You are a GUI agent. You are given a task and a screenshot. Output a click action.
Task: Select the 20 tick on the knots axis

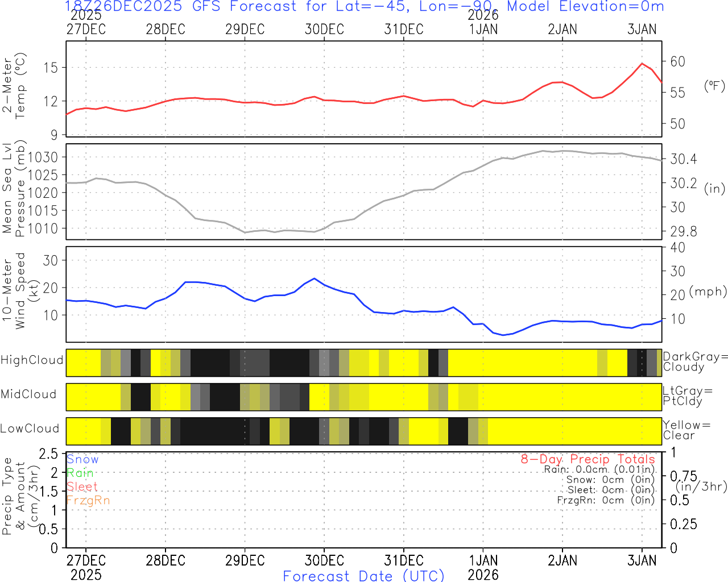coord(51,288)
